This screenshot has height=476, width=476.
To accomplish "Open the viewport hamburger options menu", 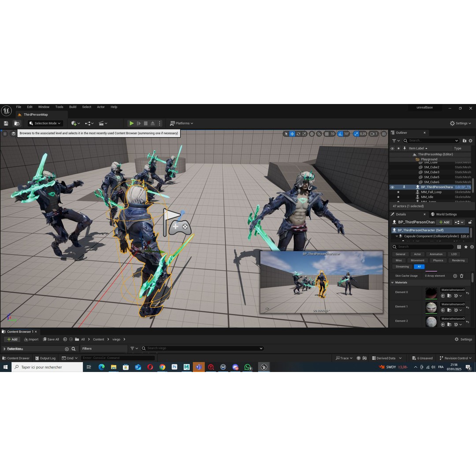I will [x=5, y=134].
